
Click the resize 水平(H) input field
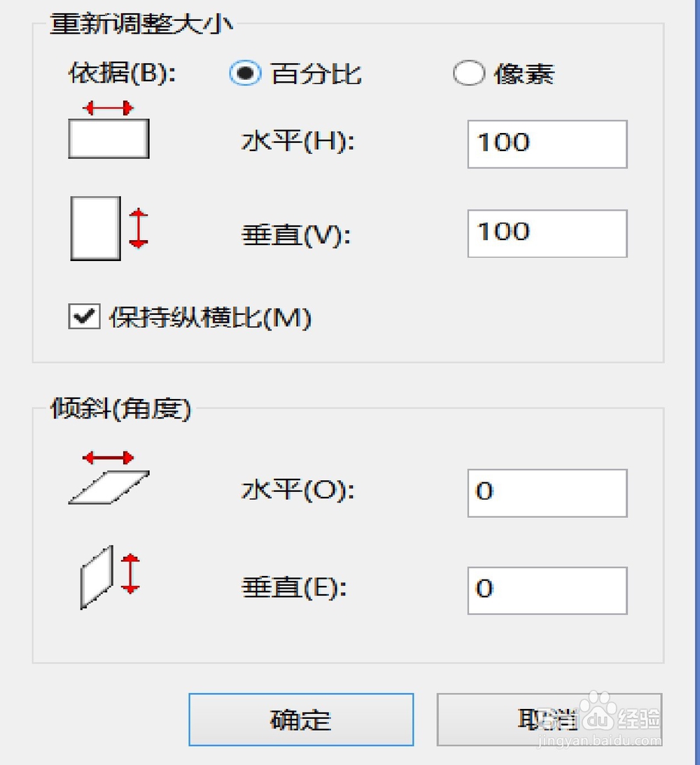(547, 144)
